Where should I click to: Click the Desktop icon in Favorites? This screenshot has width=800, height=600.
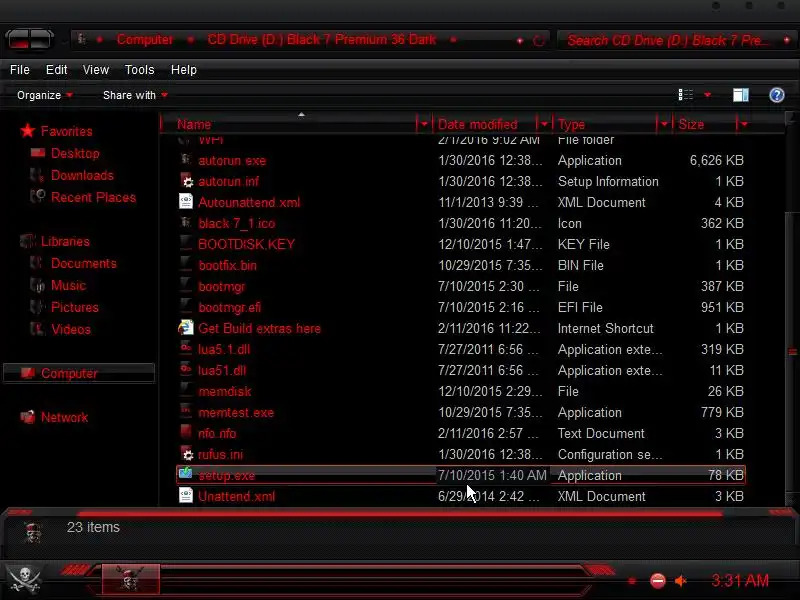tap(38, 153)
